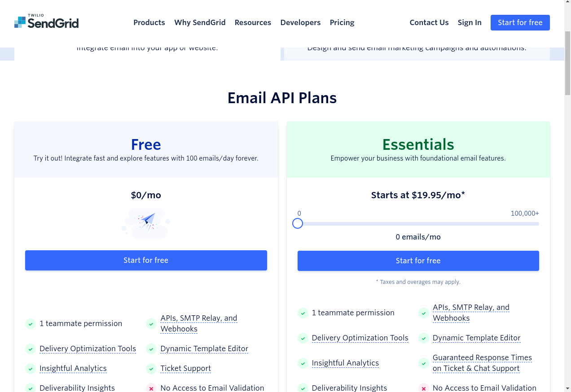This screenshot has height=392, width=571.
Task: Click the Sign In link
Action: point(470,22)
